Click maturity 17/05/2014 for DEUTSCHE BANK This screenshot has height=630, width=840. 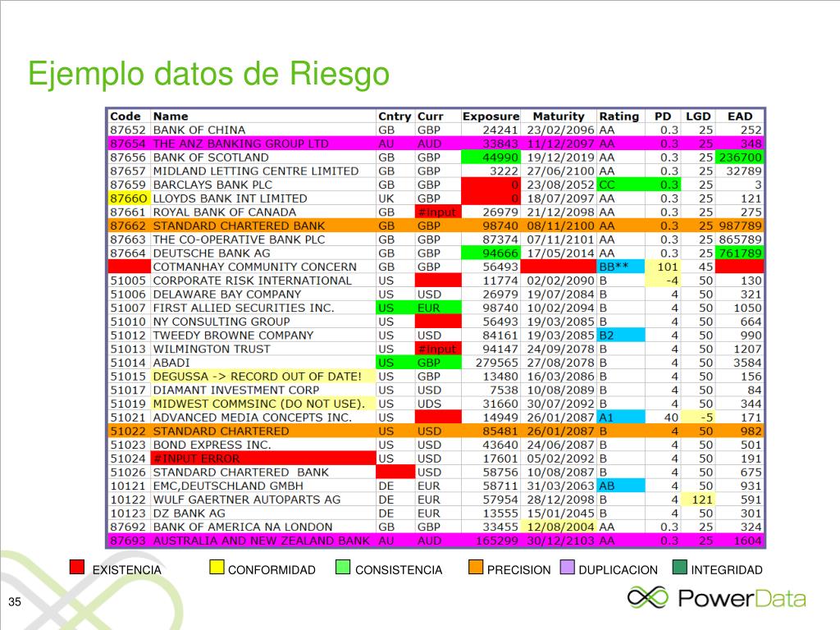[x=560, y=253]
